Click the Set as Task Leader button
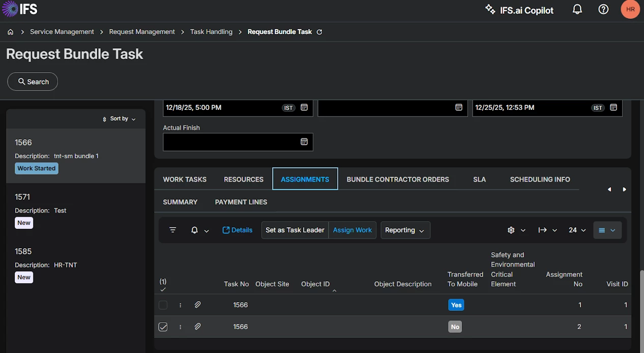Viewport: 644px width, 353px height. pyautogui.click(x=295, y=230)
